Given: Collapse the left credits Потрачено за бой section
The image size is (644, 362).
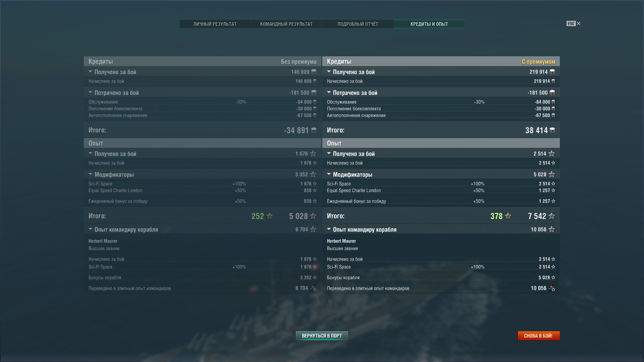Looking at the screenshot, I should [90, 93].
